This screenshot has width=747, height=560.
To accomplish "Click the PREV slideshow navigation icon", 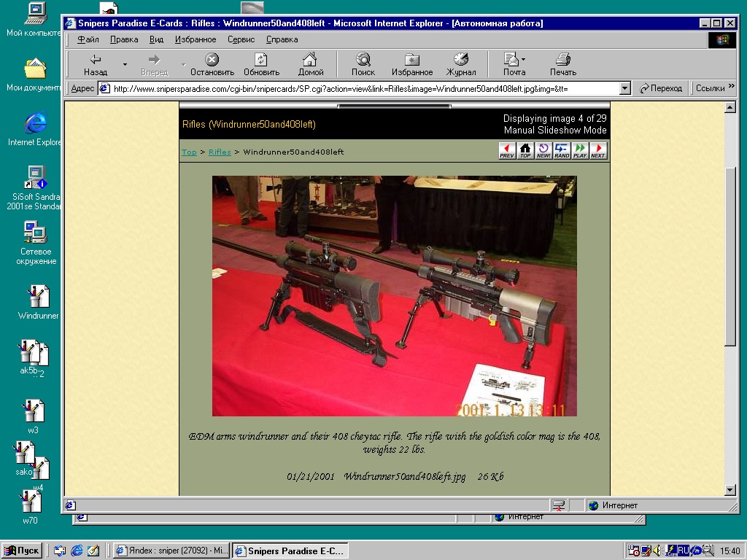I will click(507, 150).
